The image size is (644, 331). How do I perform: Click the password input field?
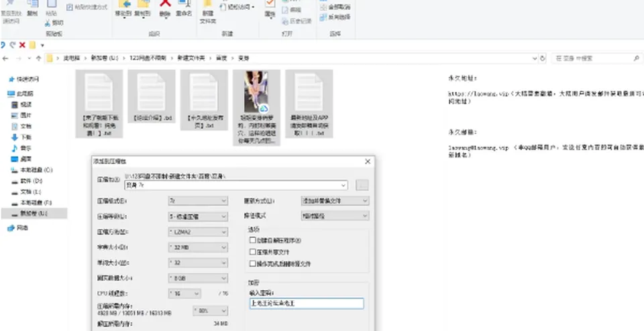pos(307,304)
